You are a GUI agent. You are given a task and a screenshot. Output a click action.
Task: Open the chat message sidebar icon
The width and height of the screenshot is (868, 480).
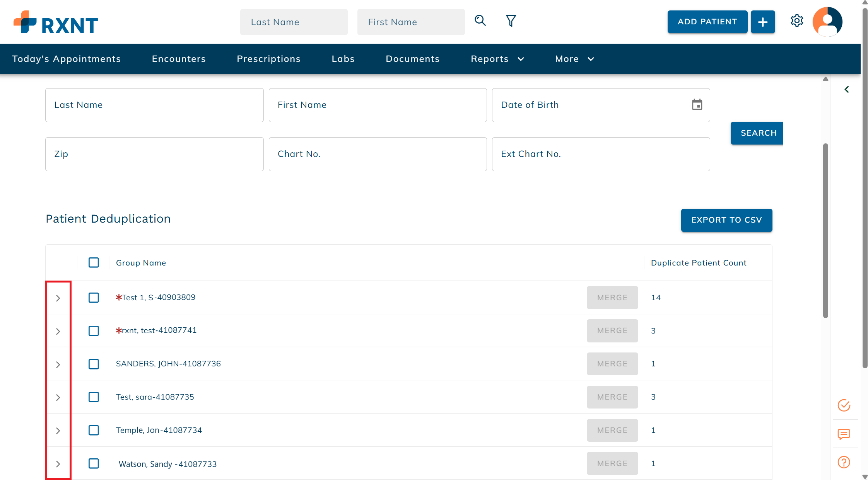pos(844,434)
